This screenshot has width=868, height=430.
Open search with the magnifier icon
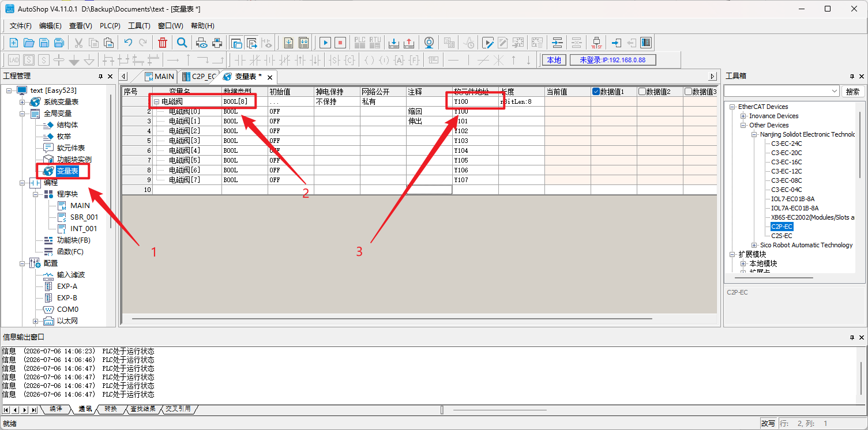click(182, 43)
